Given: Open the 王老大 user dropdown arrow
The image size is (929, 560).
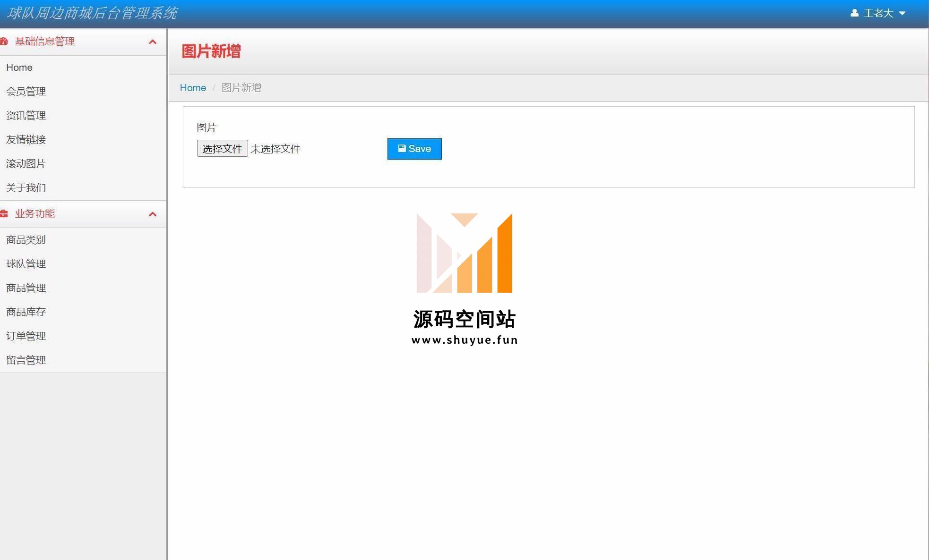Looking at the screenshot, I should click(x=902, y=13).
